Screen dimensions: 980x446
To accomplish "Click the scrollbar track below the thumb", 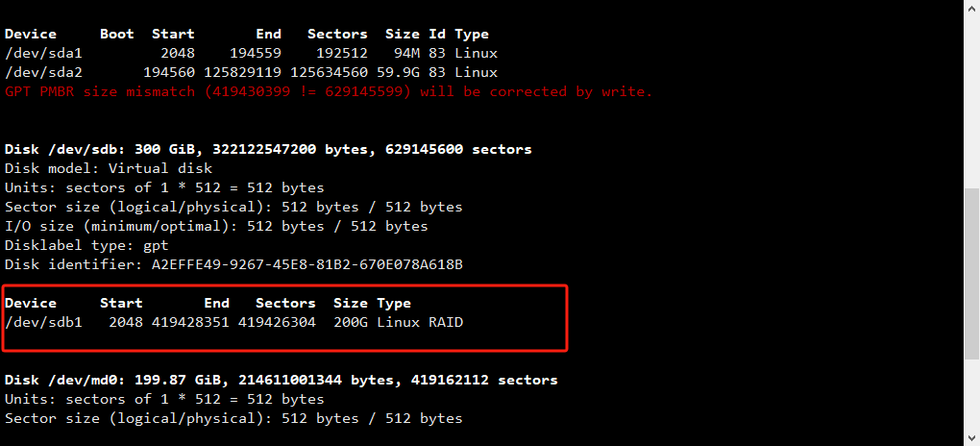I will tap(971, 395).
